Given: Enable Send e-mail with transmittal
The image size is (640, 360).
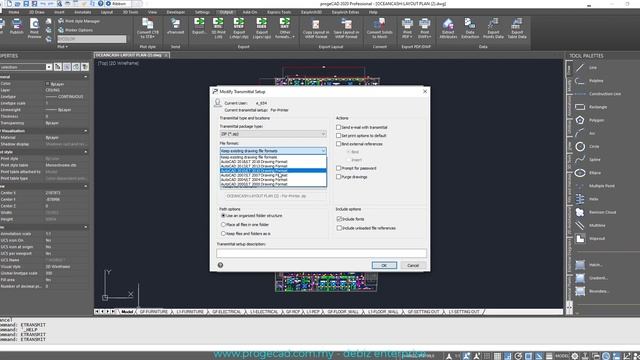Looking at the screenshot, I should tap(338, 127).
